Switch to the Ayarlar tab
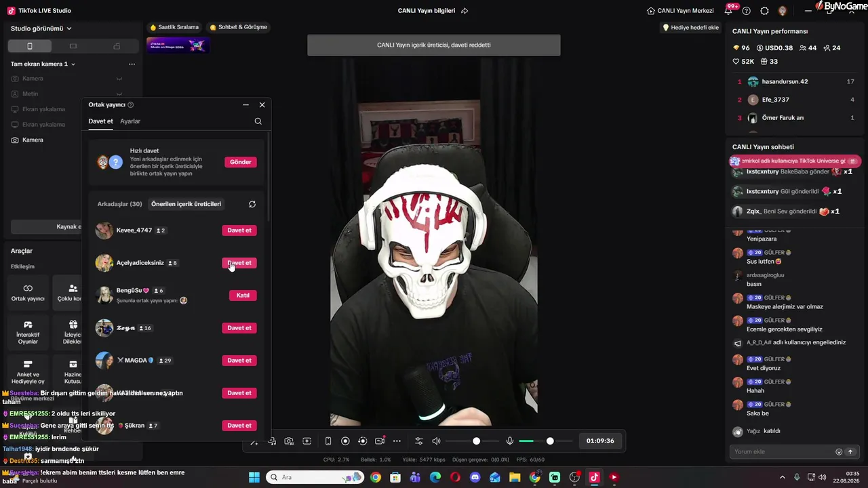This screenshot has height=488, width=868. tap(130, 121)
